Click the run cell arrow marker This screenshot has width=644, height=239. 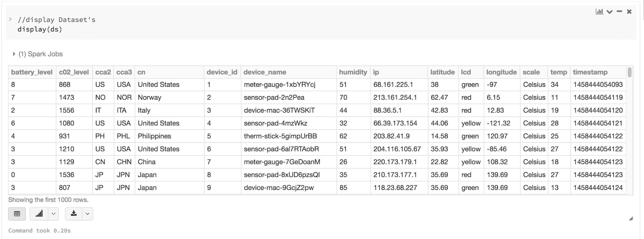pyautogui.click(x=10, y=19)
